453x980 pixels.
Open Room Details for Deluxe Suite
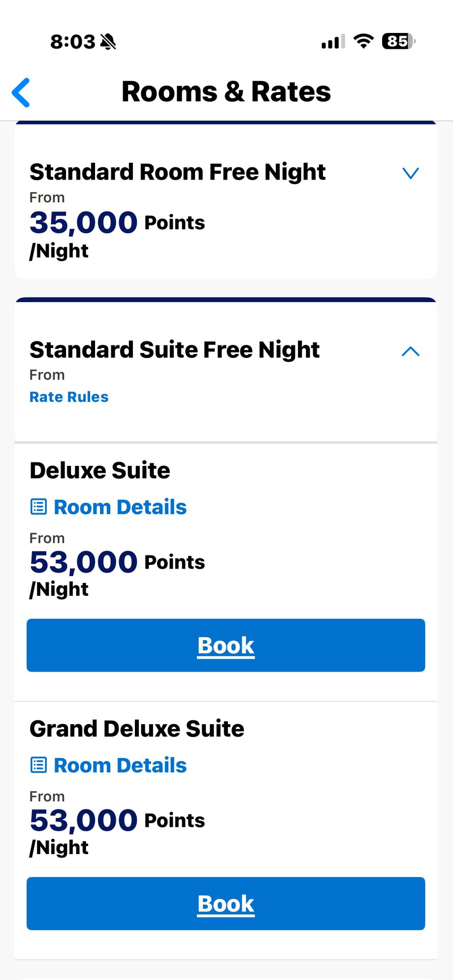[120, 507]
